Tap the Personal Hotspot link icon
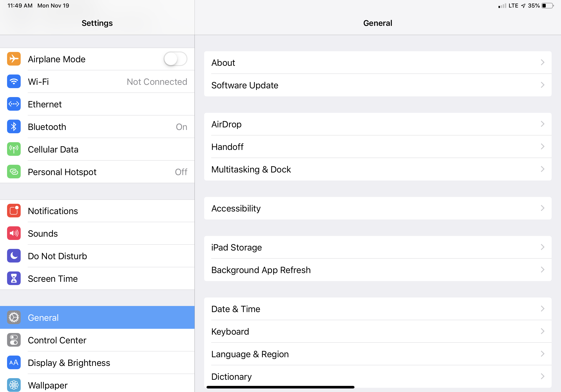The height and width of the screenshot is (392, 561). coord(14,172)
